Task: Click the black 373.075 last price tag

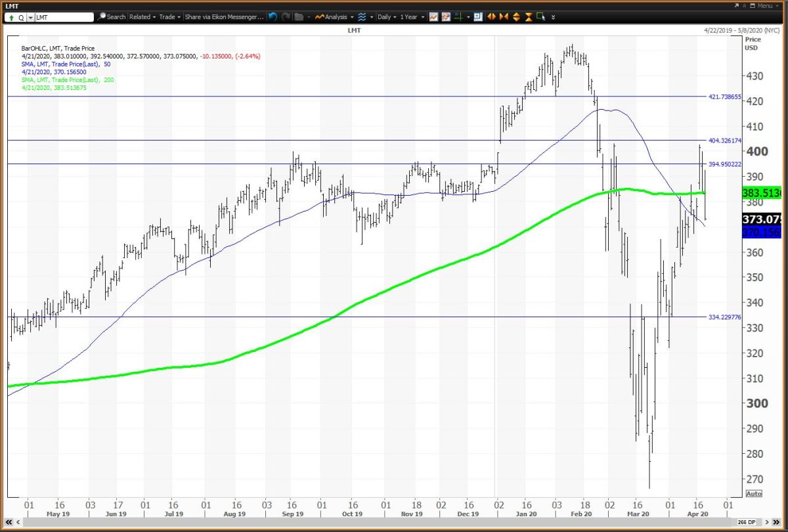Action: (x=762, y=219)
